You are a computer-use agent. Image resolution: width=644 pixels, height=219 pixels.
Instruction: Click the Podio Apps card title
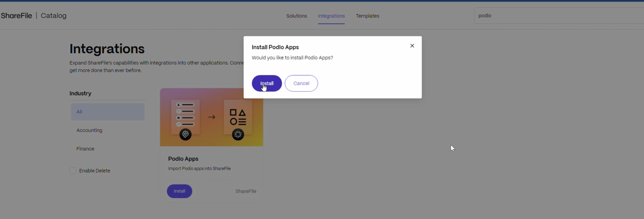pyautogui.click(x=183, y=159)
